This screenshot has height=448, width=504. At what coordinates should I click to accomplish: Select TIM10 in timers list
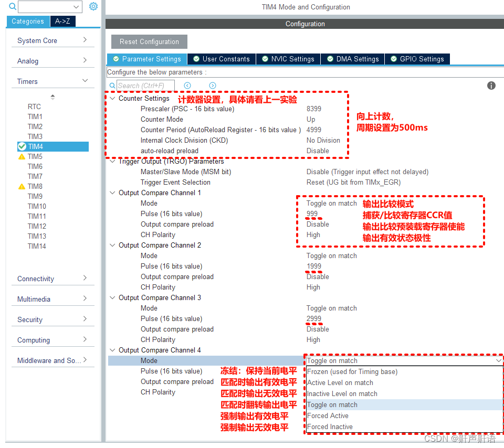tap(37, 206)
